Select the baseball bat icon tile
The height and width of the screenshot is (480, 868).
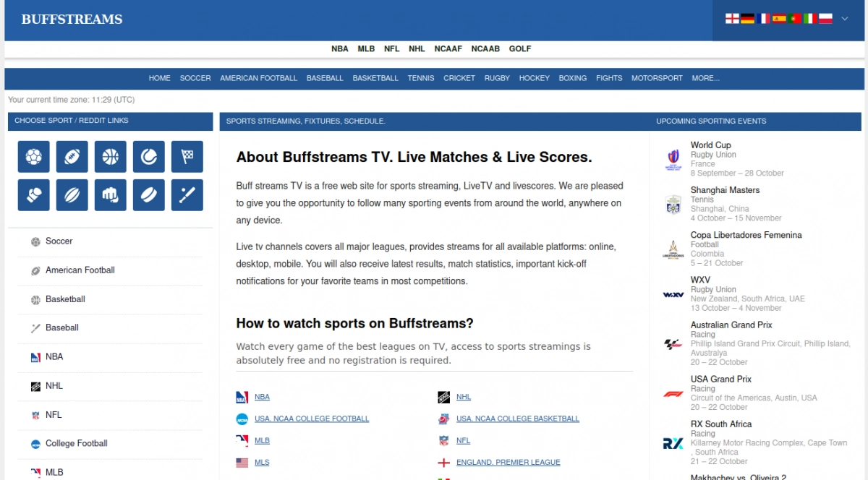pyautogui.click(x=187, y=195)
